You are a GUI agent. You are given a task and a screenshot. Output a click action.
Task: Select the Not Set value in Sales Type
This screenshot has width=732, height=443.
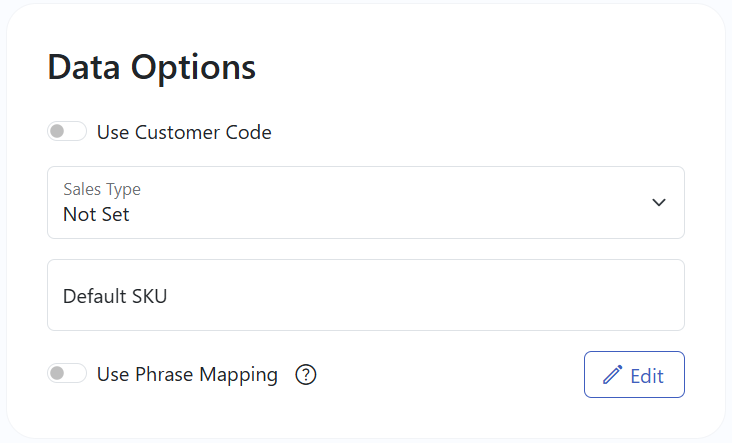pos(96,215)
